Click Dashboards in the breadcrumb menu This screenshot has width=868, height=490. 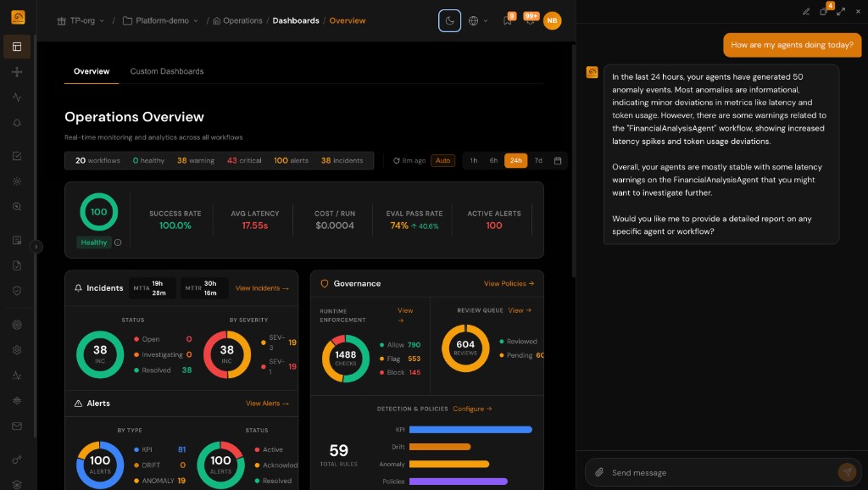[296, 19]
